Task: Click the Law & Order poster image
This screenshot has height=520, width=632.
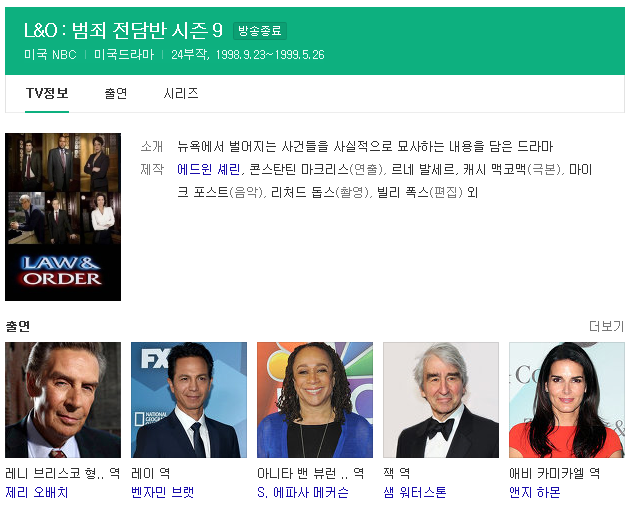Action: (x=63, y=217)
